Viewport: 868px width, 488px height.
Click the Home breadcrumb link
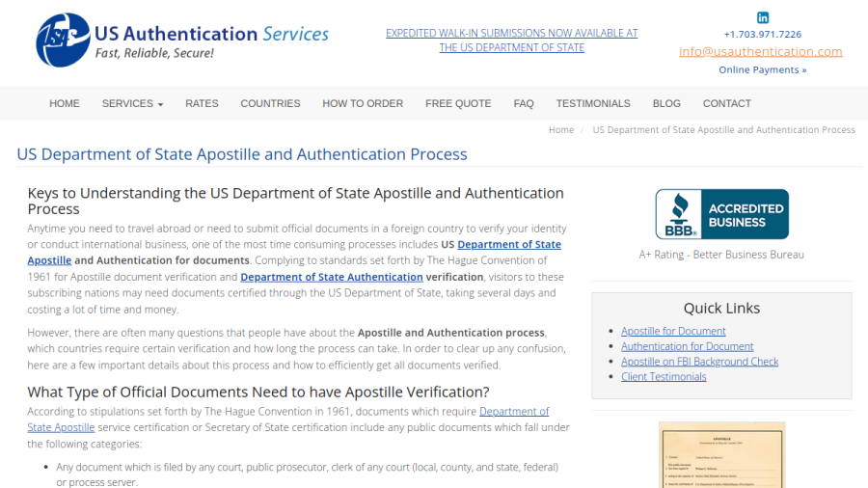coord(560,130)
